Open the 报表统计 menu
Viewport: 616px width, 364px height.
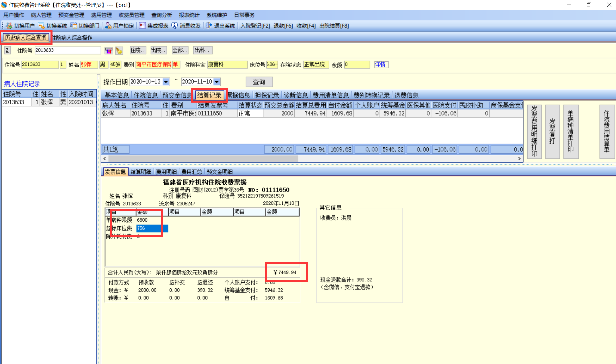(189, 15)
